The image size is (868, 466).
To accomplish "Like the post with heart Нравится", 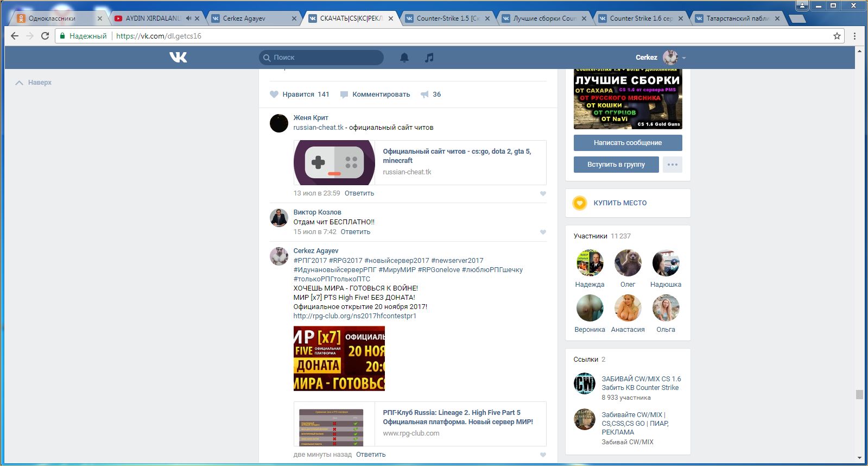I will [274, 95].
